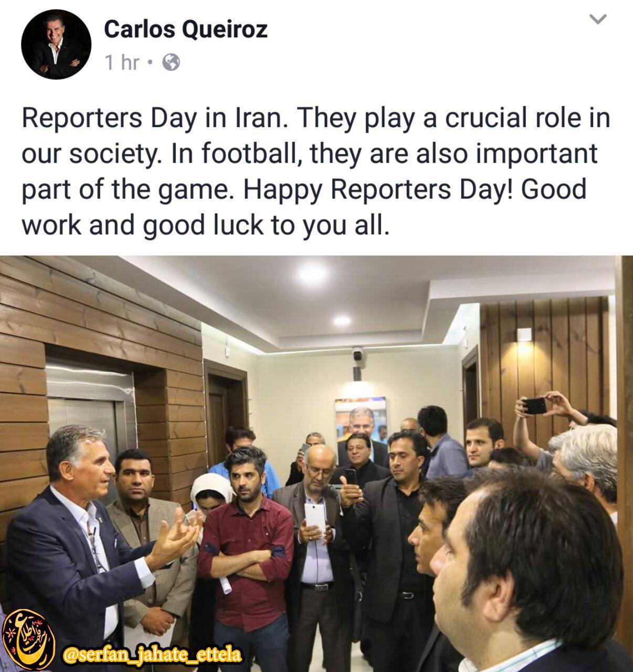Open the posted photo of reporters
This screenshot has height=672, width=633.
[316, 464]
